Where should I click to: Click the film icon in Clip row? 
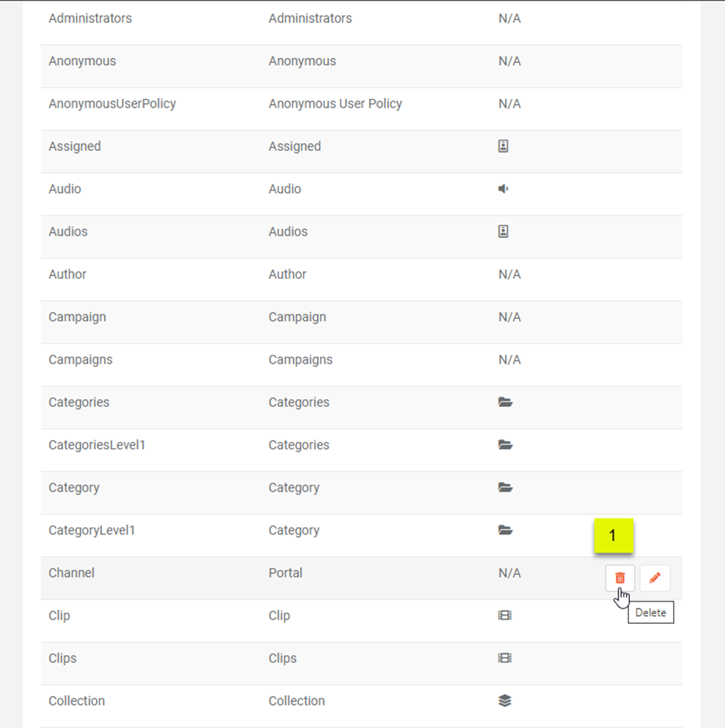click(x=505, y=616)
